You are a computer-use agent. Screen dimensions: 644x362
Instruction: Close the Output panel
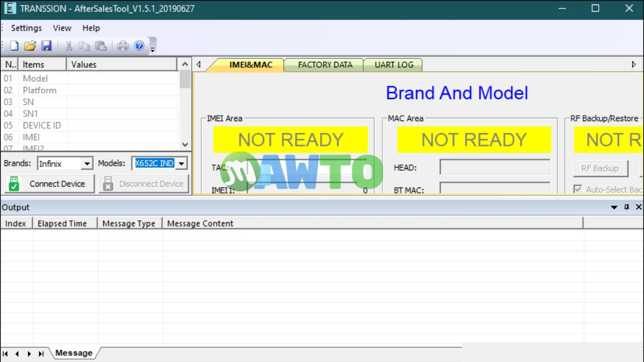(x=638, y=207)
